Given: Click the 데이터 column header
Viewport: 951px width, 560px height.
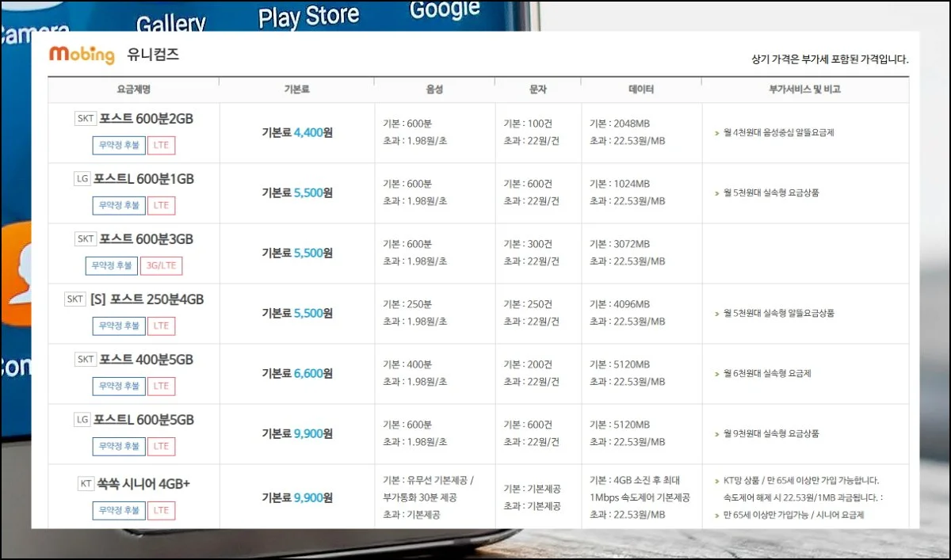Looking at the screenshot, I should [640, 90].
